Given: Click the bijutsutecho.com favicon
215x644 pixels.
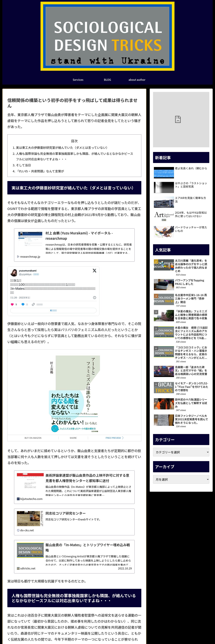Looking at the screenshot, I should [18, 499].
